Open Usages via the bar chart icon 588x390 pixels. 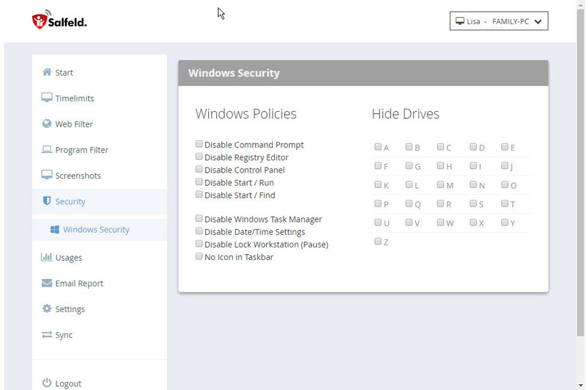point(46,256)
